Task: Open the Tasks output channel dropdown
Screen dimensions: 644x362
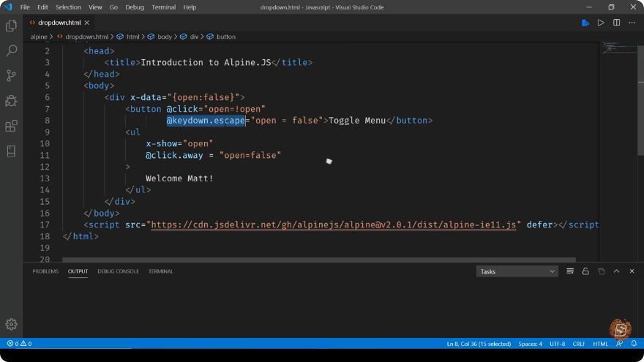Action: pyautogui.click(x=517, y=272)
